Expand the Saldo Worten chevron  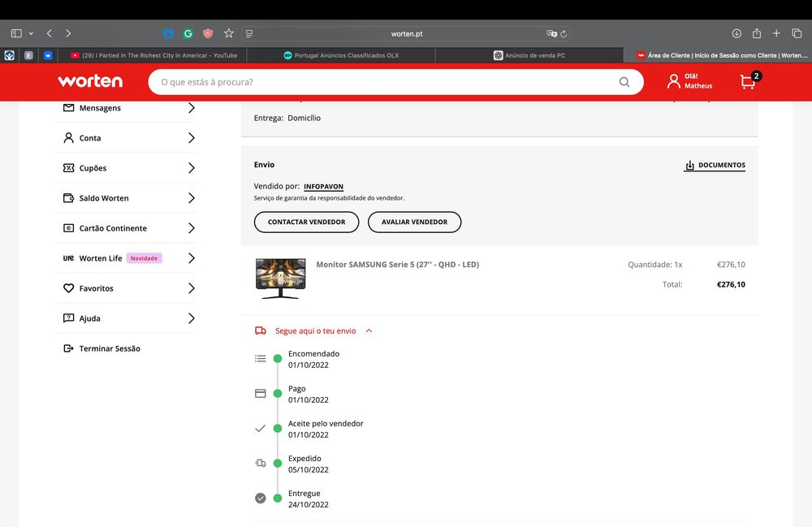(x=191, y=198)
